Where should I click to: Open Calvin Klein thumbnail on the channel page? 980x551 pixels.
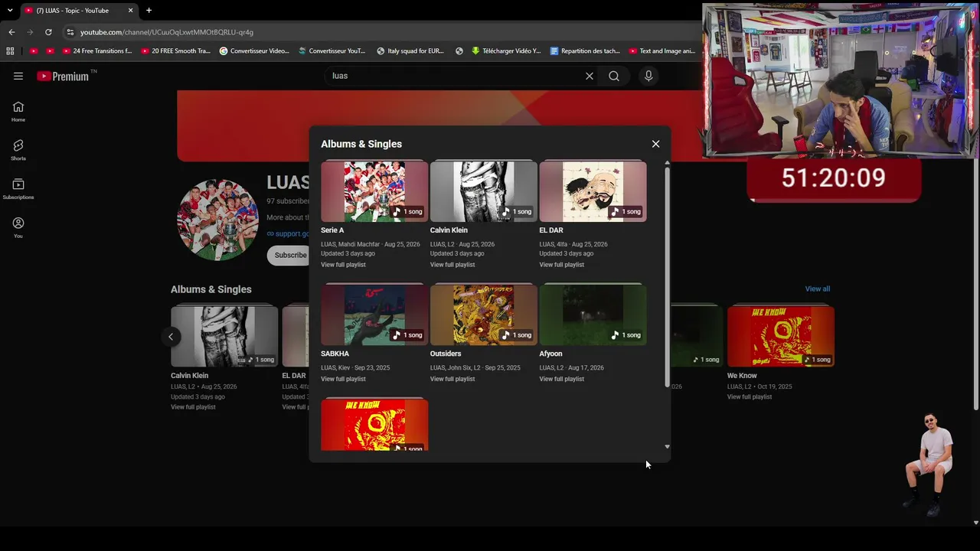[224, 336]
